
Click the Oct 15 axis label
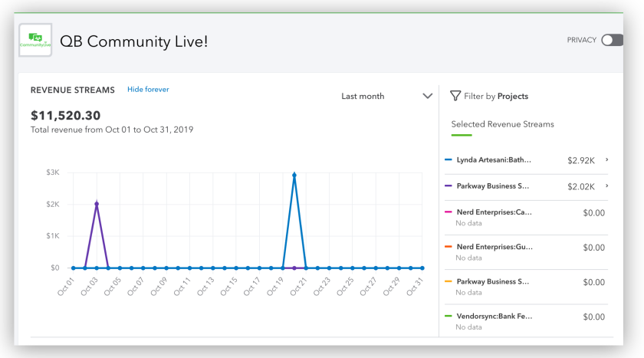click(x=228, y=286)
